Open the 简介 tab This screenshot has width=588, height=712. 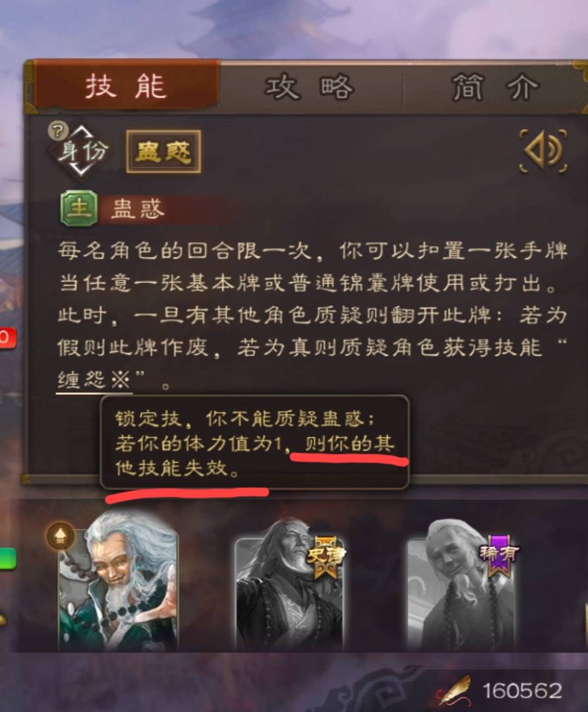495,87
